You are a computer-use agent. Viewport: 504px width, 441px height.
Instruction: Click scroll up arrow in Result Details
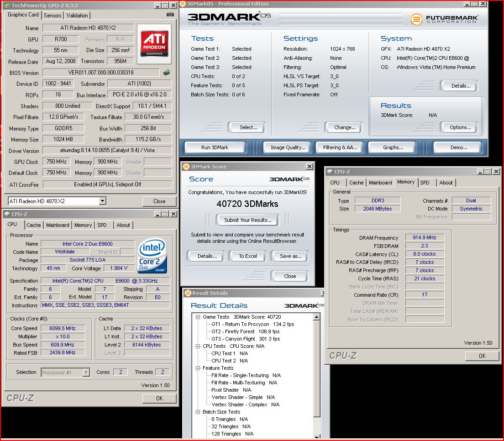(x=317, y=317)
